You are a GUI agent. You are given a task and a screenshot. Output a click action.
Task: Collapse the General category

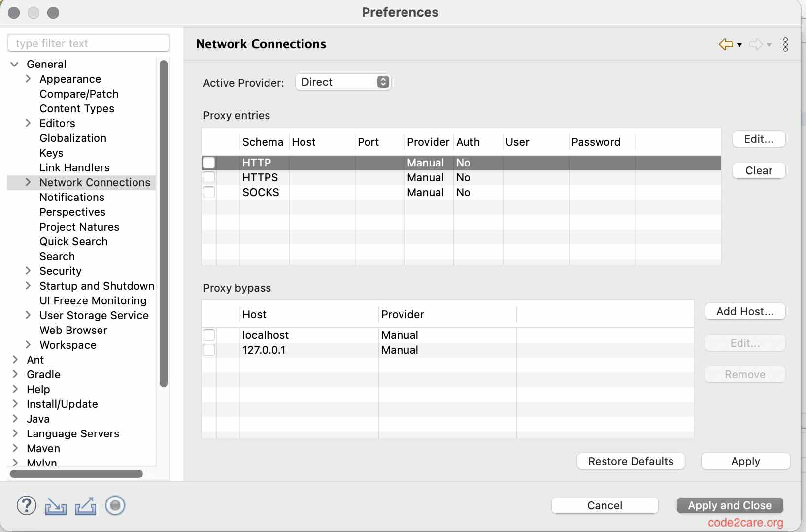click(x=14, y=64)
